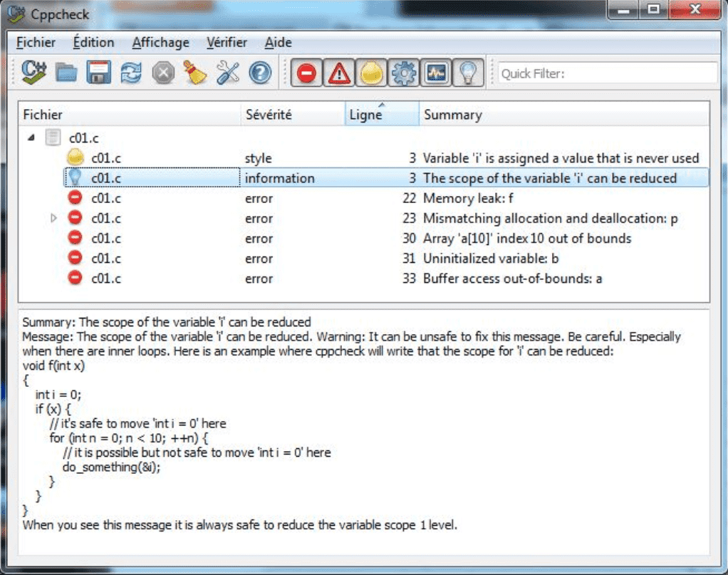Toggle the show errors filter button

coord(307,73)
